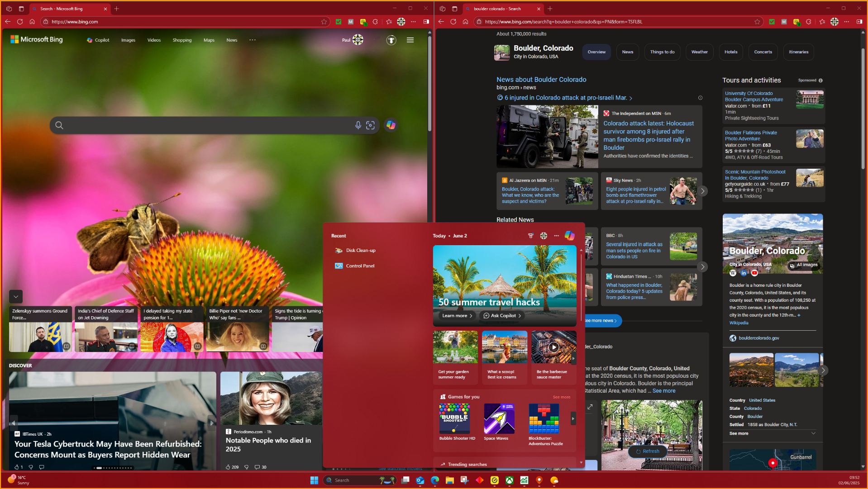Refresh the boulder colorado search page in right window
Screen dimensions: 868x489
(x=453, y=22)
